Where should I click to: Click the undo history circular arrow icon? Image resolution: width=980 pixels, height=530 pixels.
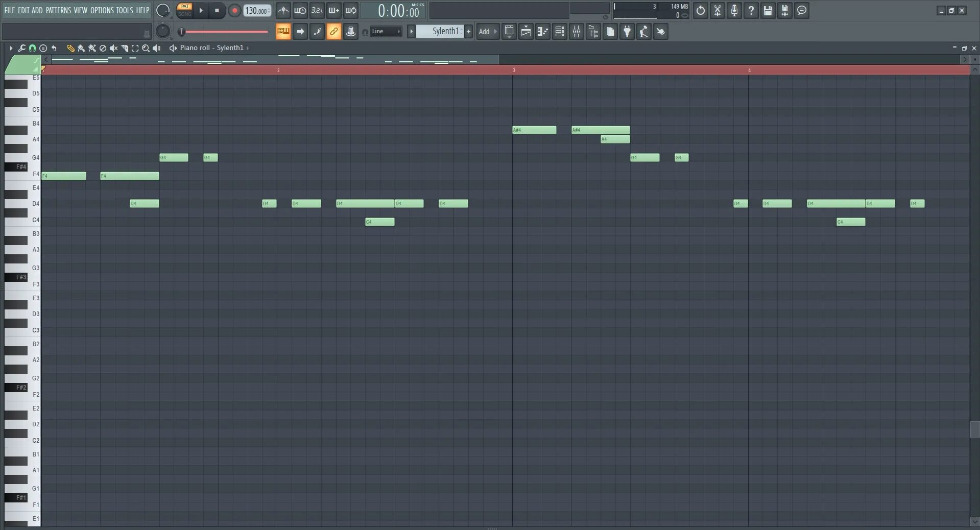point(701,10)
